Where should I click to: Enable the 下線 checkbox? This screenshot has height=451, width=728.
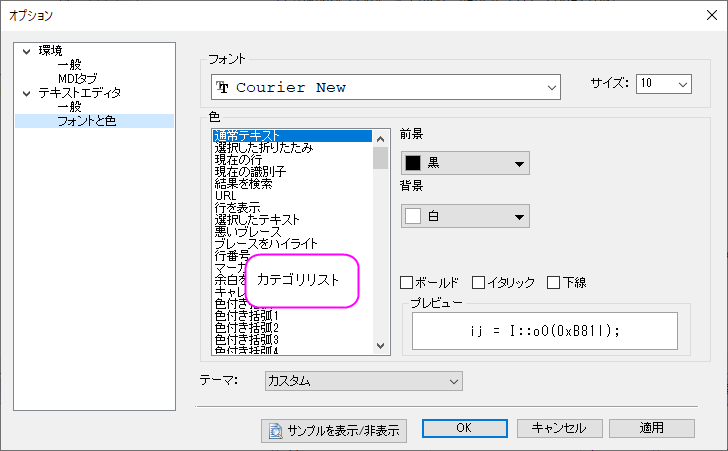coord(553,282)
